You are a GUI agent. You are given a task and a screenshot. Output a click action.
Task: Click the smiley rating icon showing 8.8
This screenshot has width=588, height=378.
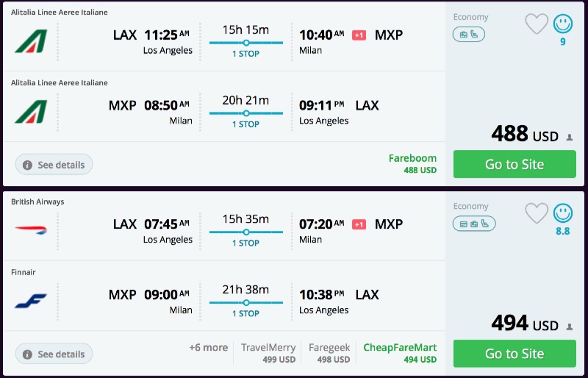[563, 213]
